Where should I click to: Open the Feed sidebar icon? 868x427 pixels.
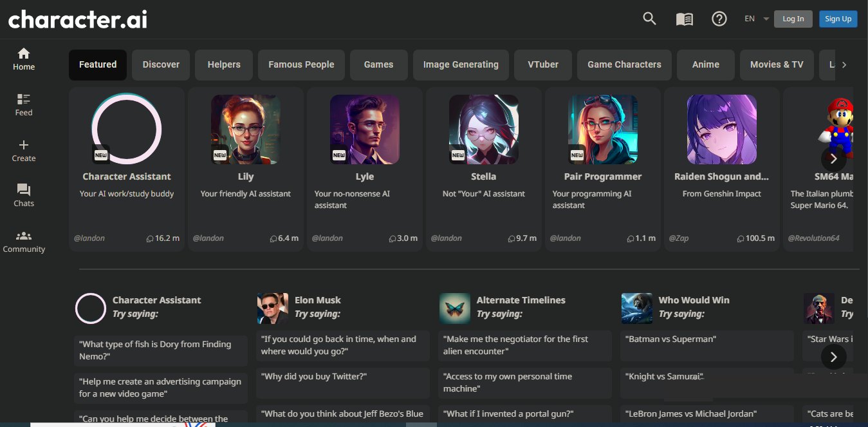tap(24, 104)
